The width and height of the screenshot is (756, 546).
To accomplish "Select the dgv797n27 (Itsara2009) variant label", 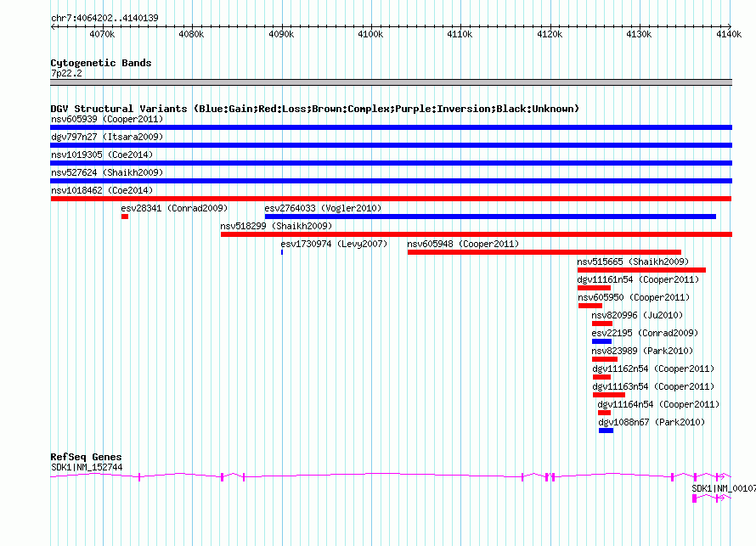I will coord(106,137).
